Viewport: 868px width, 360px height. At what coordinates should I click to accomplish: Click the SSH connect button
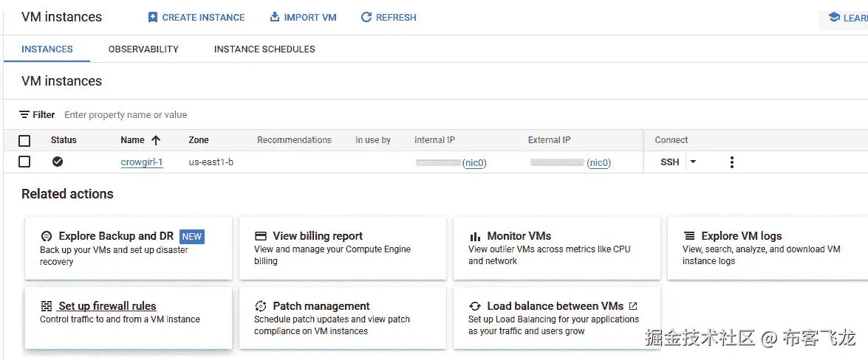(x=669, y=162)
